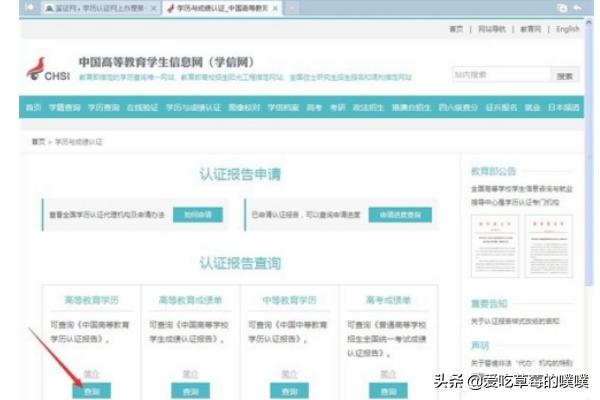Click 查询 button under 高考成绩单
The width and height of the screenshot is (600, 400).
coord(388,392)
